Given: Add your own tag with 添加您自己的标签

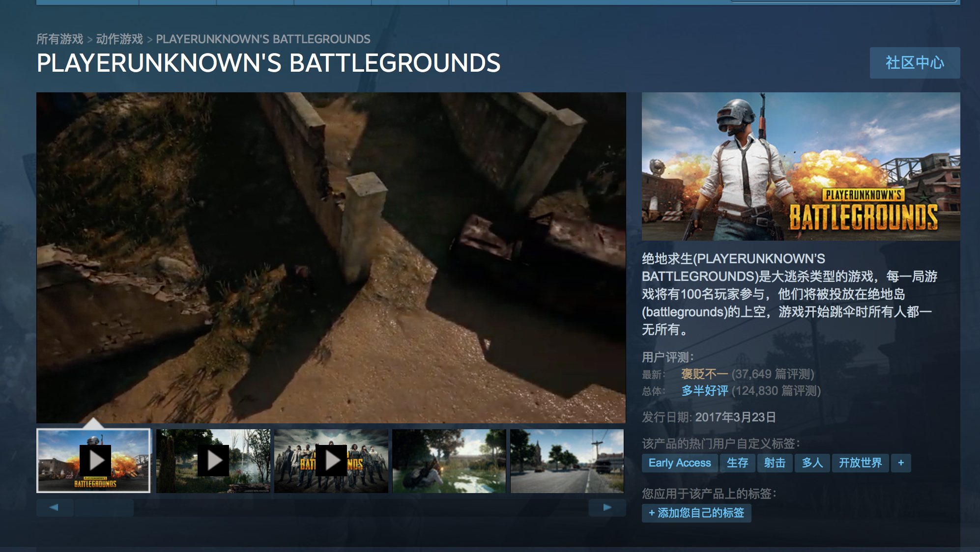Looking at the screenshot, I should click(696, 513).
